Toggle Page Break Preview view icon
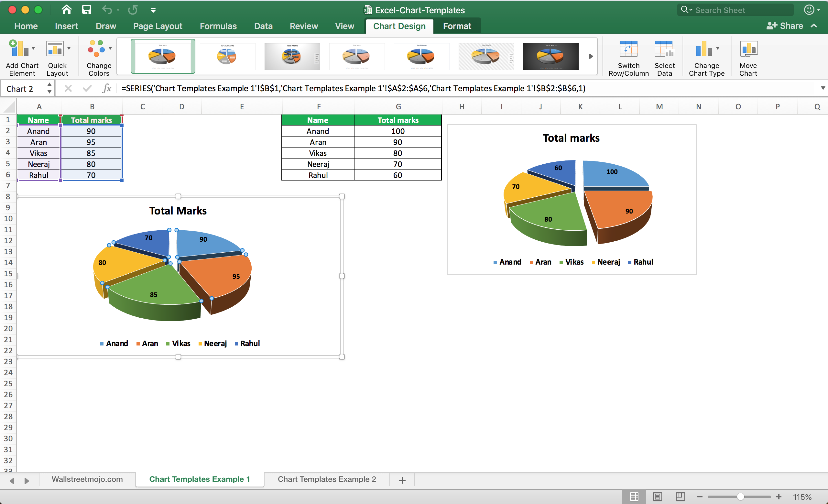Screen dimensions: 828x504 point(680,496)
